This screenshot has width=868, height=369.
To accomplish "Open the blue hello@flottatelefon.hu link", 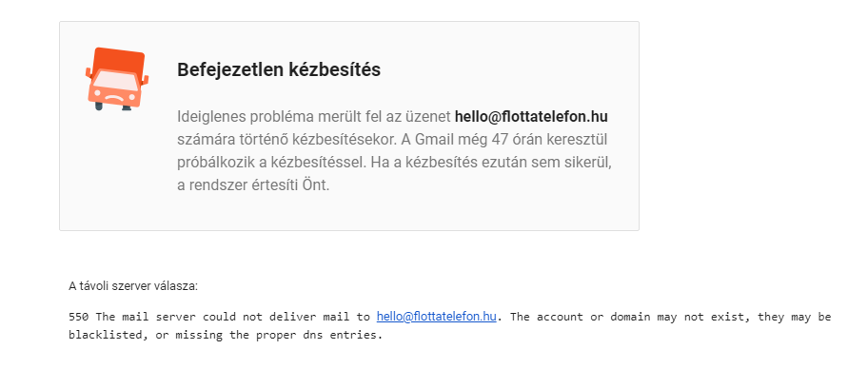I will tap(436, 317).
